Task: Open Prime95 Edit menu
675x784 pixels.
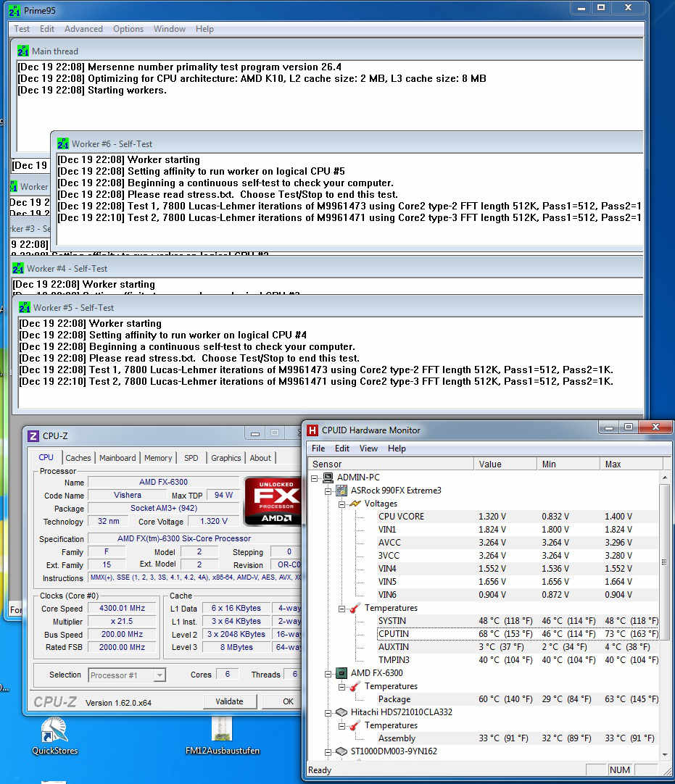Action: pos(47,29)
